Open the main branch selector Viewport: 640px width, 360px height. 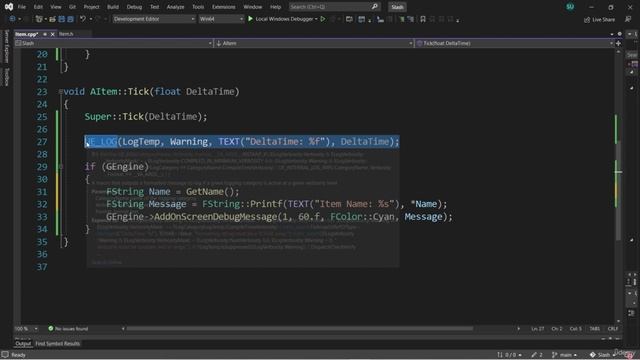[565, 355]
